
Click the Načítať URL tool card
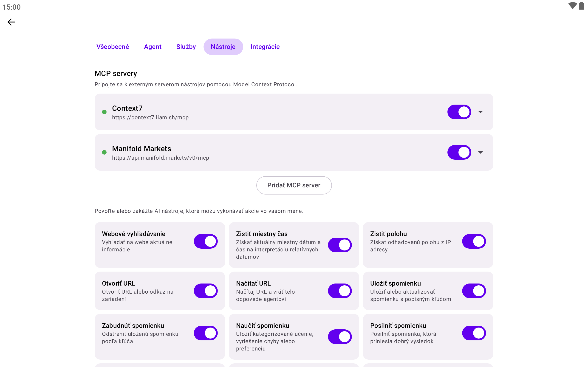click(294, 291)
